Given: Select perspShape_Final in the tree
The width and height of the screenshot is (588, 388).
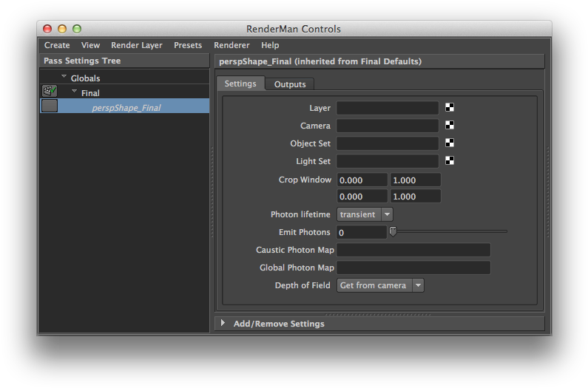Looking at the screenshot, I should [x=126, y=108].
